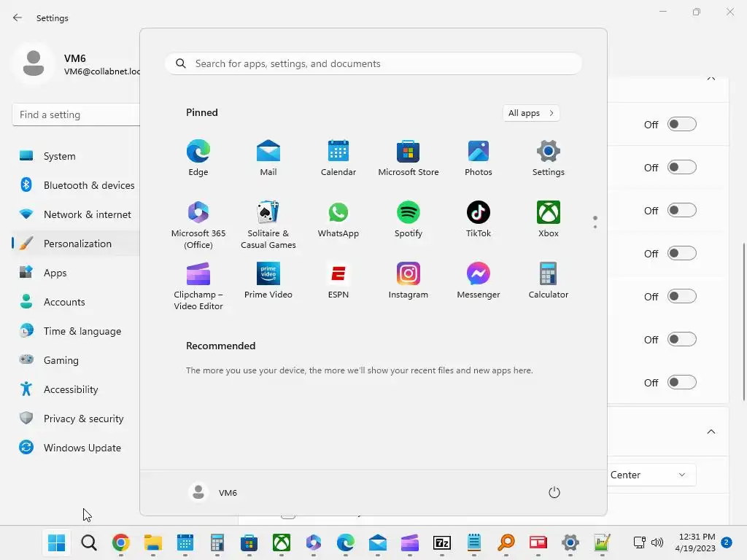Click the Windows Start button on the taskbar

click(x=56, y=542)
